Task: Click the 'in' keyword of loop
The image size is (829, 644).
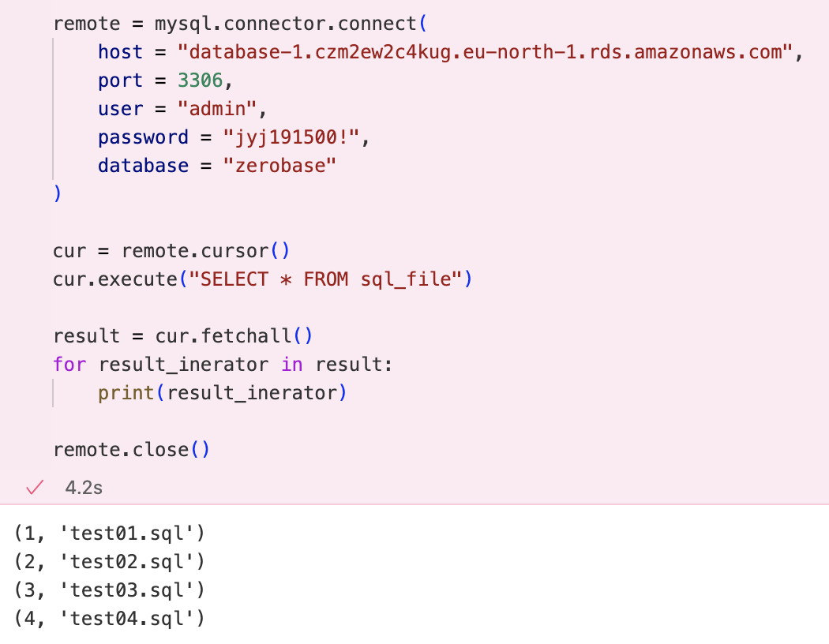Action: tap(292, 365)
